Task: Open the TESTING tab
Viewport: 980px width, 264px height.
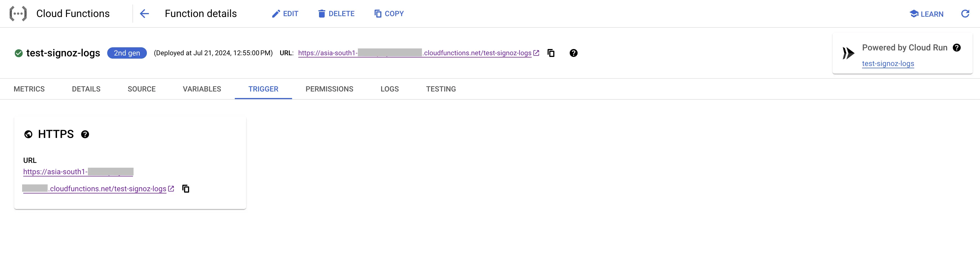Action: (441, 89)
